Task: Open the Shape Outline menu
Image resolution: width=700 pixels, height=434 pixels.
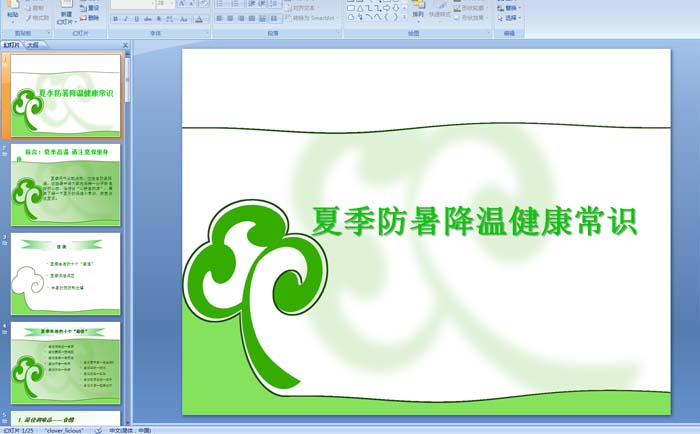Action: pyautogui.click(x=470, y=8)
